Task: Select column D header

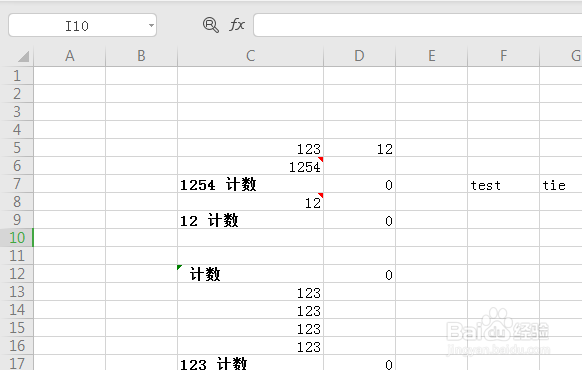Action: tap(359, 56)
